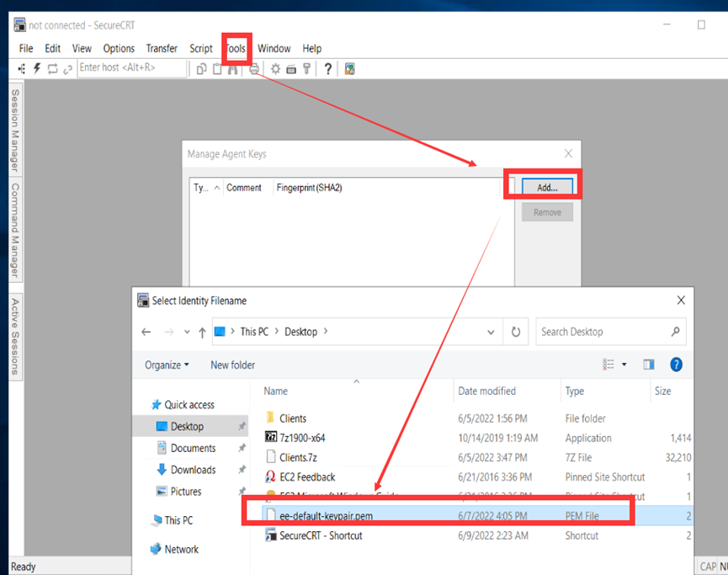
Task: Click the Copy icon in toolbar
Action: [201, 69]
